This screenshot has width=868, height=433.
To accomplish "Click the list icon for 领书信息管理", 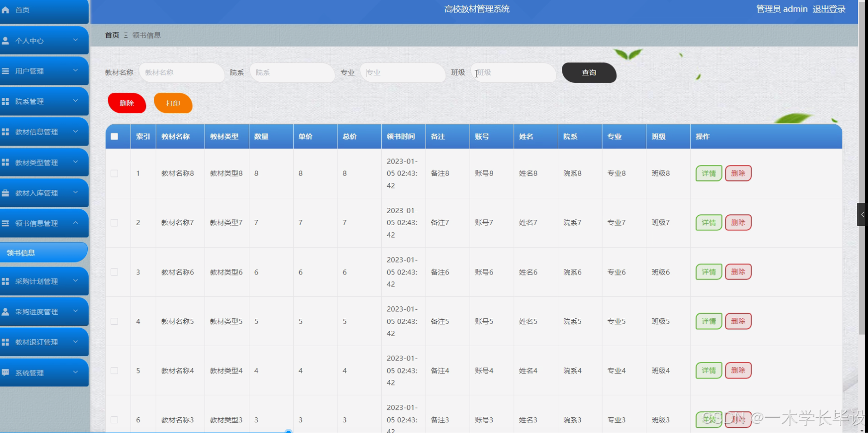I will [x=6, y=223].
